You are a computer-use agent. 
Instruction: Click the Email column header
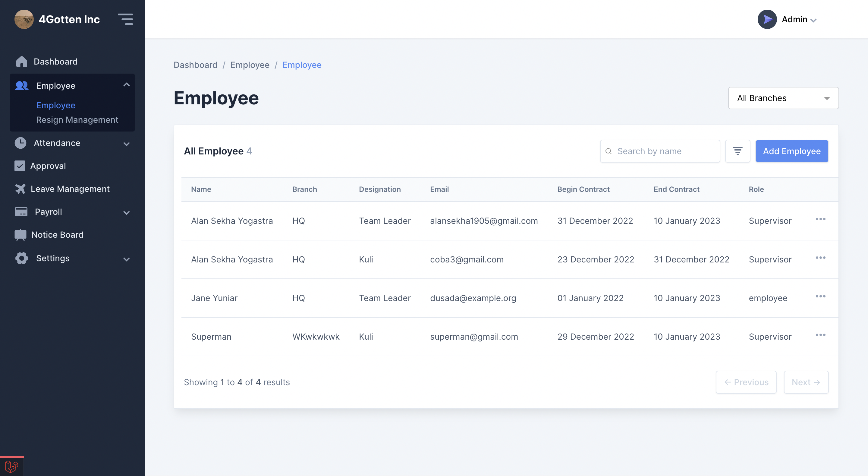tap(439, 189)
